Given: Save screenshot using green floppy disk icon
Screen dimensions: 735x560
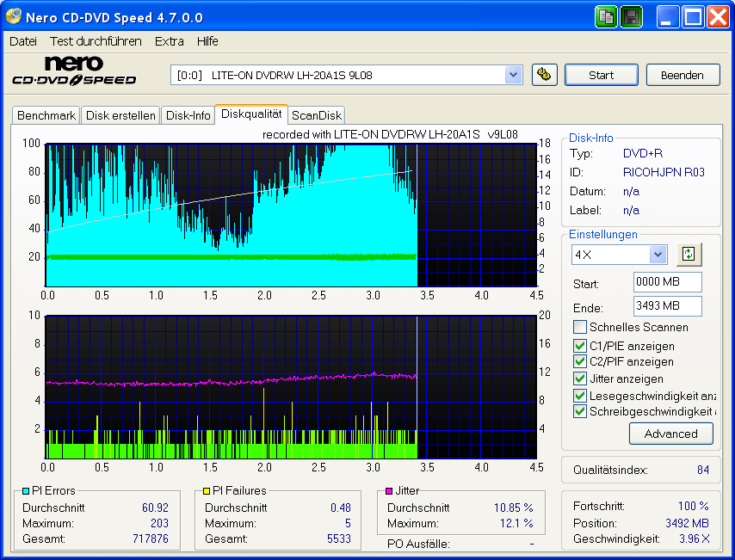Looking at the screenshot, I should [x=631, y=16].
